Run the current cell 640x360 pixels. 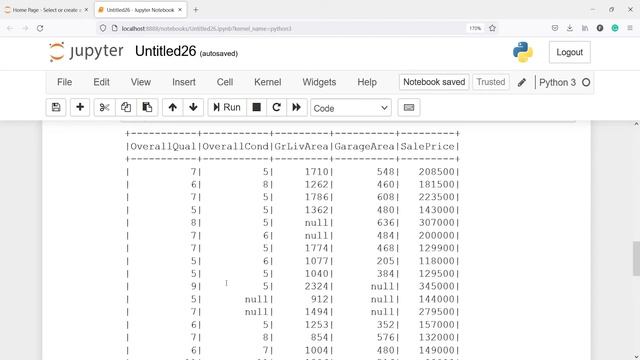[x=227, y=107]
